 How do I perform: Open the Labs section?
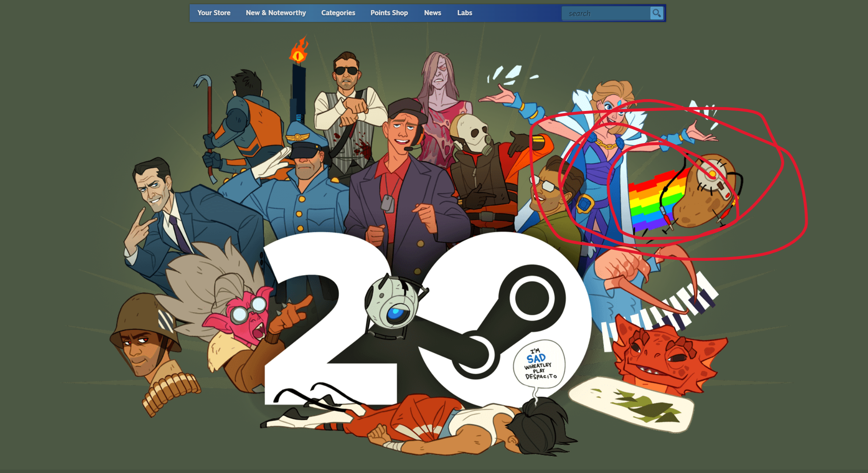(465, 13)
